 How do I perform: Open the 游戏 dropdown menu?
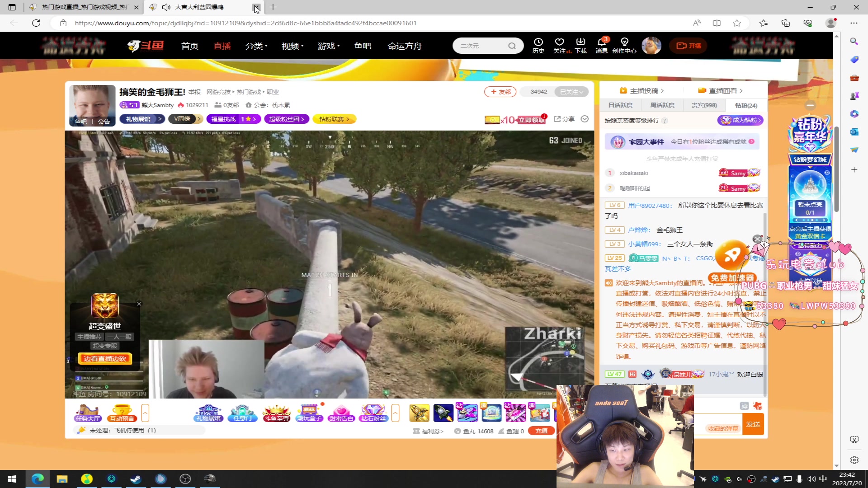point(329,46)
